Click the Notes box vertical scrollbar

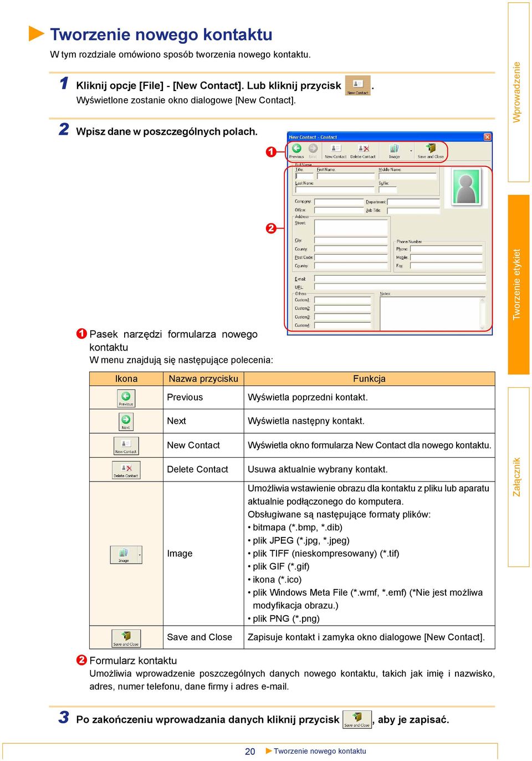482,313
